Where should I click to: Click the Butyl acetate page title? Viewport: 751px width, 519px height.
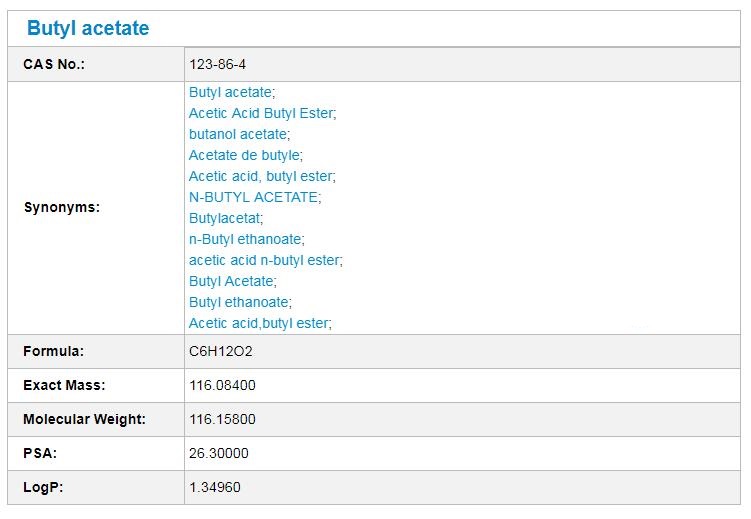[x=88, y=29]
